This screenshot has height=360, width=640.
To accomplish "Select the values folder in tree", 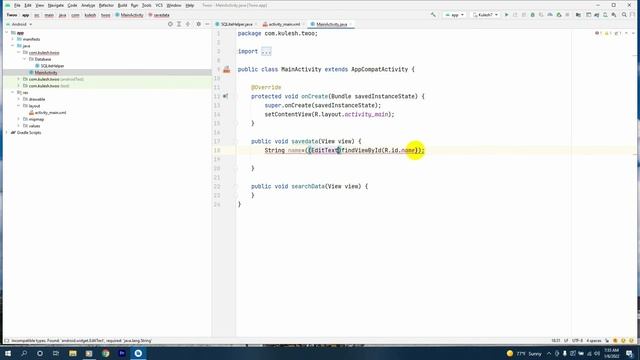I will [34, 126].
